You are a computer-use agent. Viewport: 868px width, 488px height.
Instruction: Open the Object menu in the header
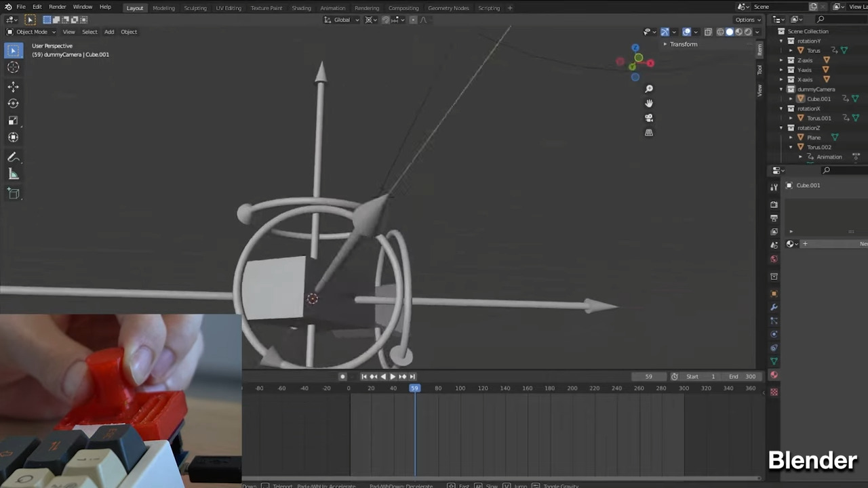coord(129,31)
